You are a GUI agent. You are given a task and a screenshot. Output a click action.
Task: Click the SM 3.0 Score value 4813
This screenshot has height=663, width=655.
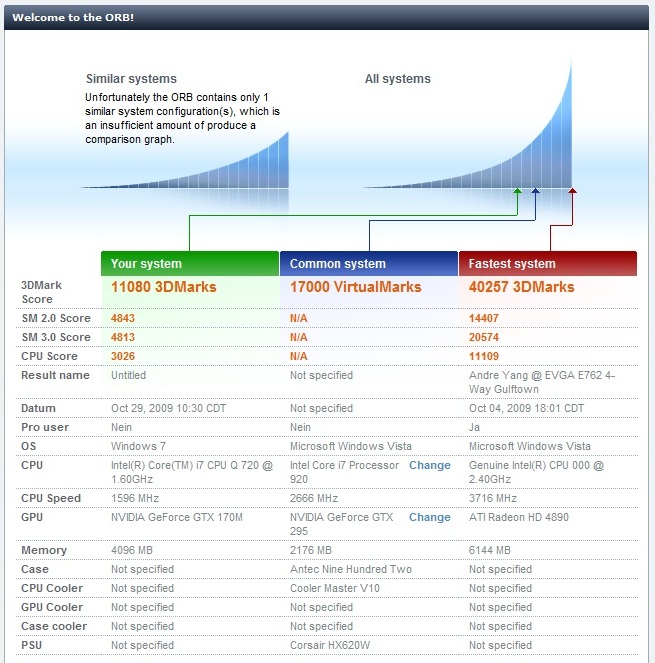coord(123,337)
